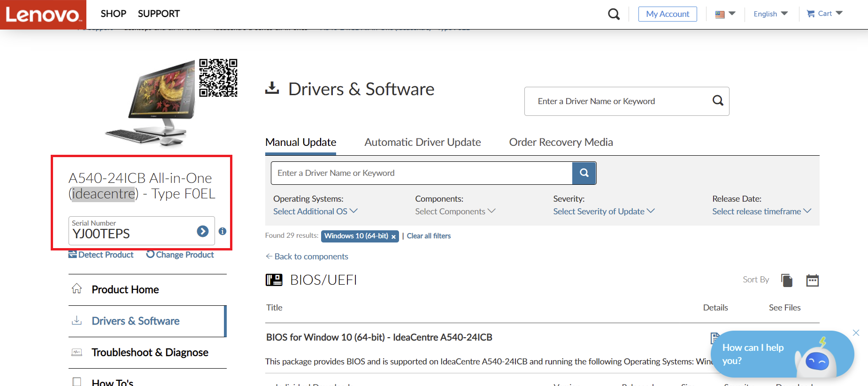Image resolution: width=868 pixels, height=386 pixels.
Task: Sort drivers by release date calendar icon
Action: tap(812, 280)
